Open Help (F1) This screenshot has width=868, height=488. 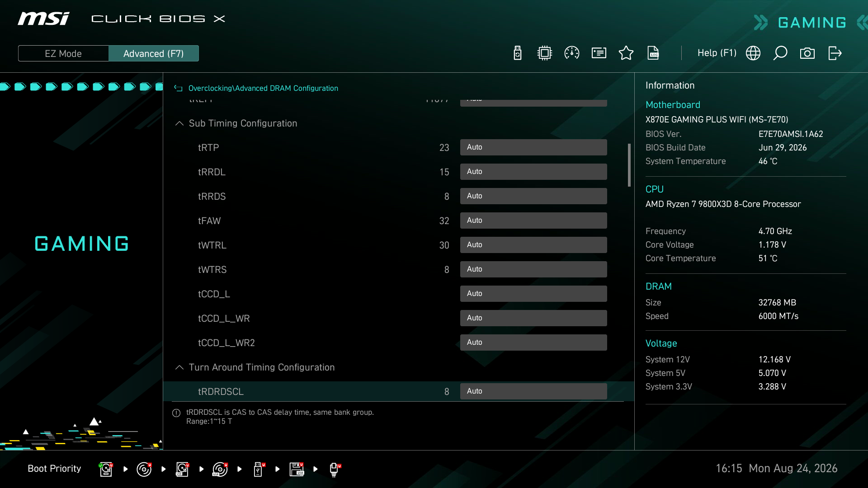[717, 53]
